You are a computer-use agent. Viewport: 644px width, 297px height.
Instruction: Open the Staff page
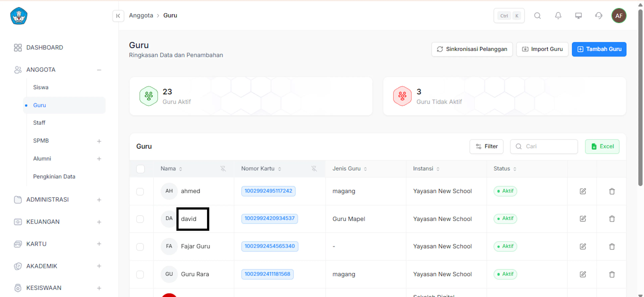tap(39, 123)
